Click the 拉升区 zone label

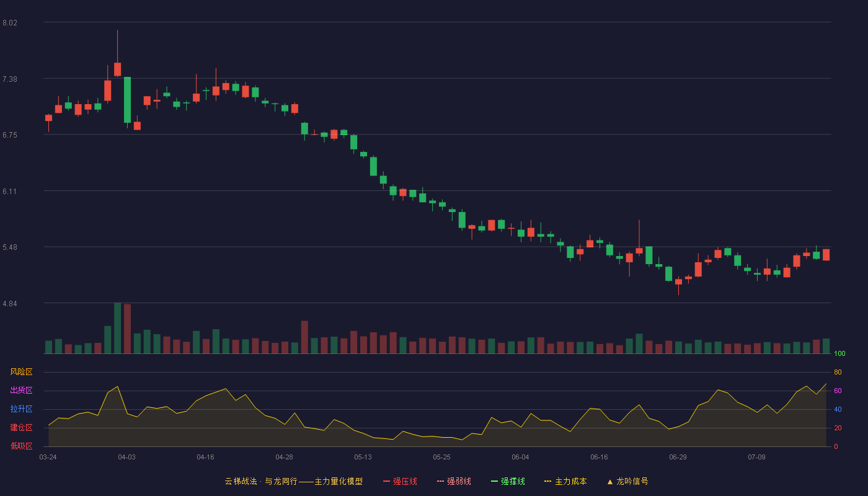[x=21, y=409]
